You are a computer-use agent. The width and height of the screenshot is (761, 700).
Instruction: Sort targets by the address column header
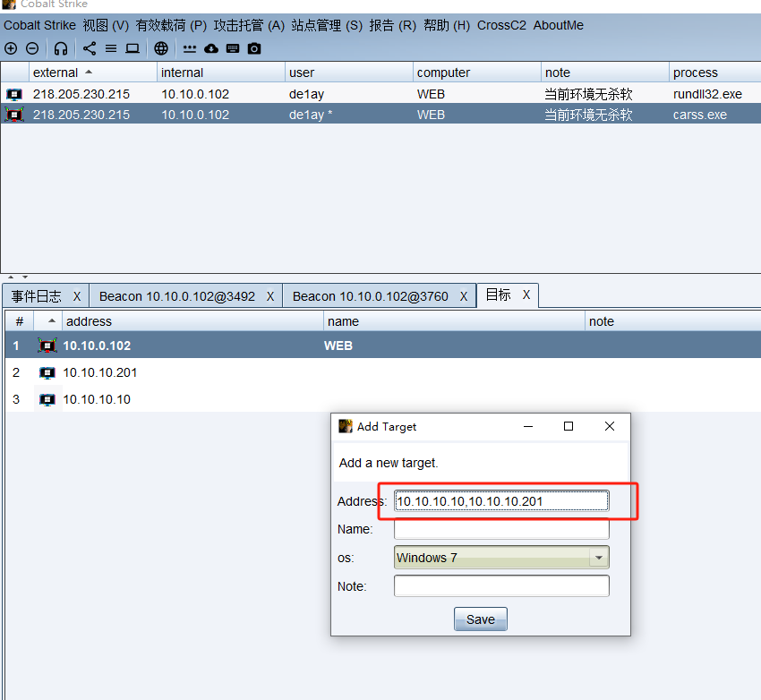[89, 321]
